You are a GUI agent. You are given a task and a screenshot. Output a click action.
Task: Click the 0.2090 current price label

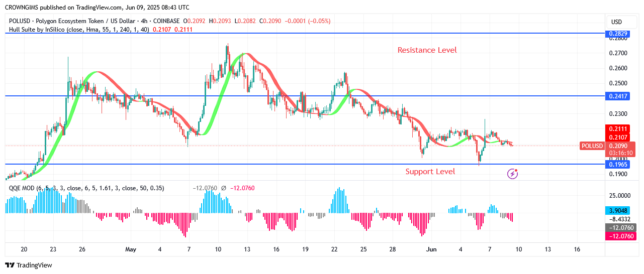click(618, 146)
